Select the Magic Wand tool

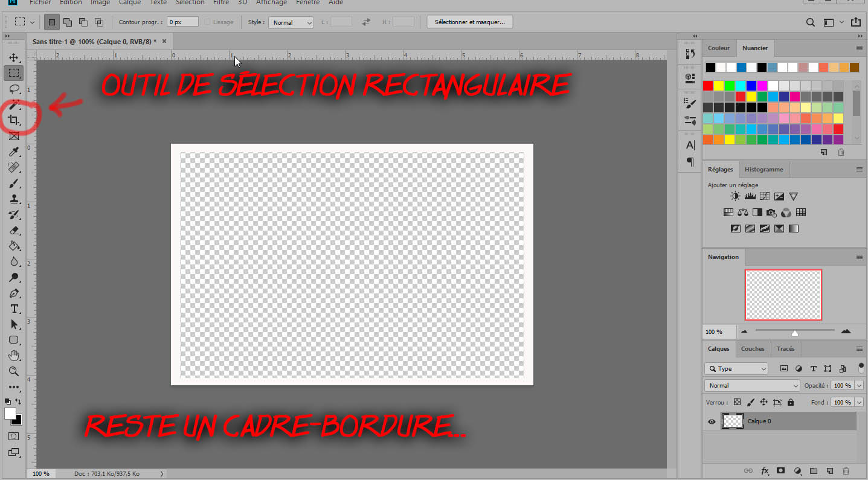click(14, 105)
